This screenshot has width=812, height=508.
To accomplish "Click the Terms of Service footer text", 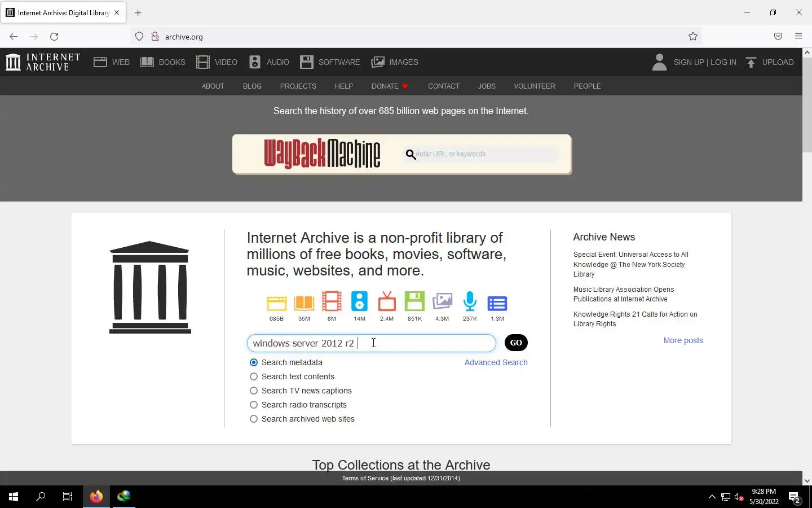I will pos(401,478).
